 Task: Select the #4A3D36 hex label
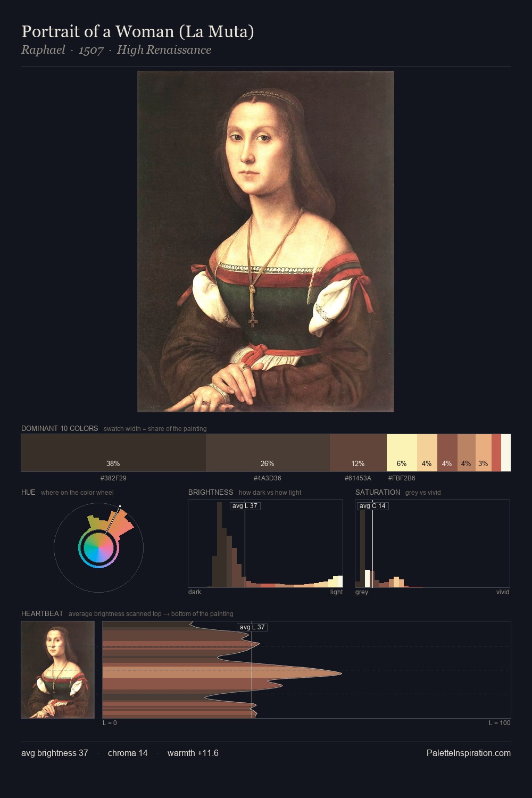point(268,478)
